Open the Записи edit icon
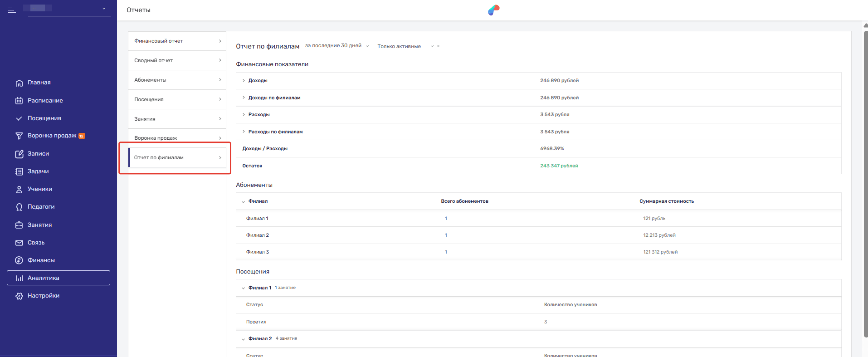 click(19, 154)
